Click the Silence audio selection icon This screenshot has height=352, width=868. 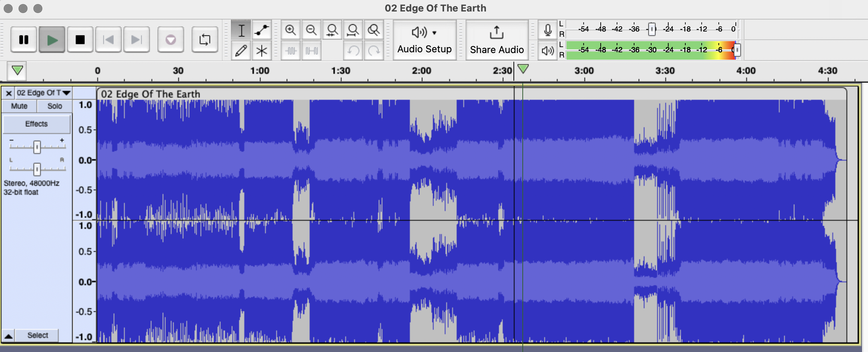[x=311, y=50]
